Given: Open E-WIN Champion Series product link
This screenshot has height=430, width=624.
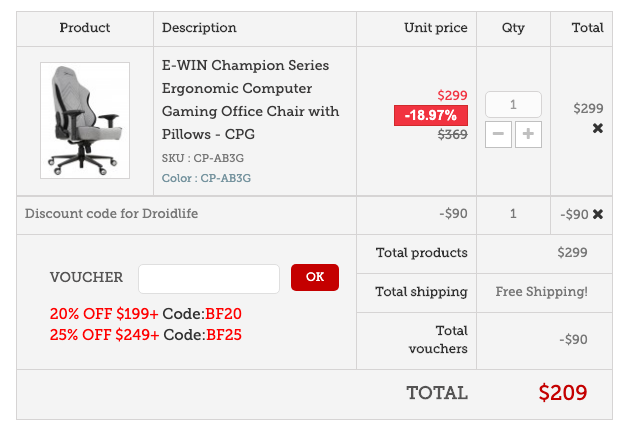Looking at the screenshot, I should [250, 99].
